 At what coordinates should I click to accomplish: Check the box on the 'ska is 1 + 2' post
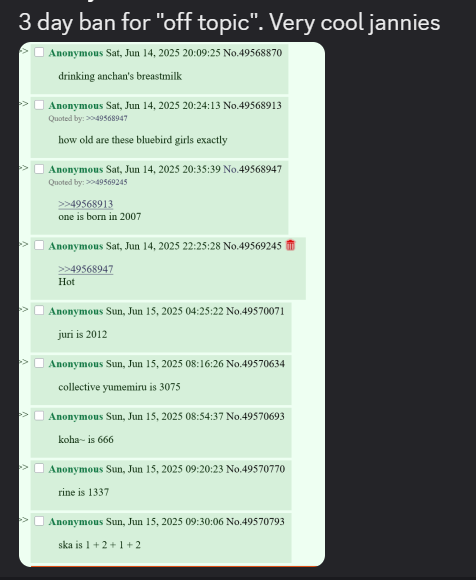tap(39, 521)
